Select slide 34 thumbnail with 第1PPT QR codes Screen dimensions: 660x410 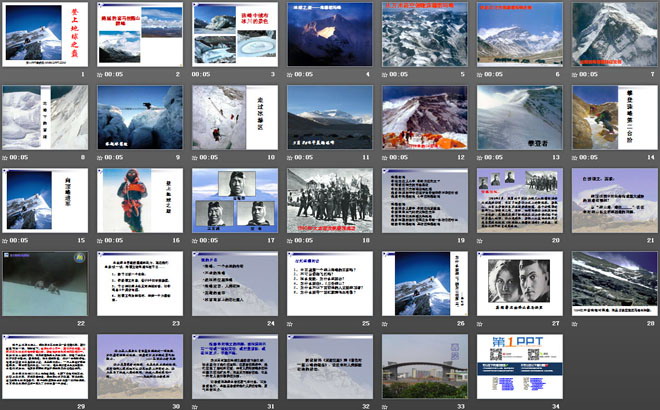pos(520,367)
